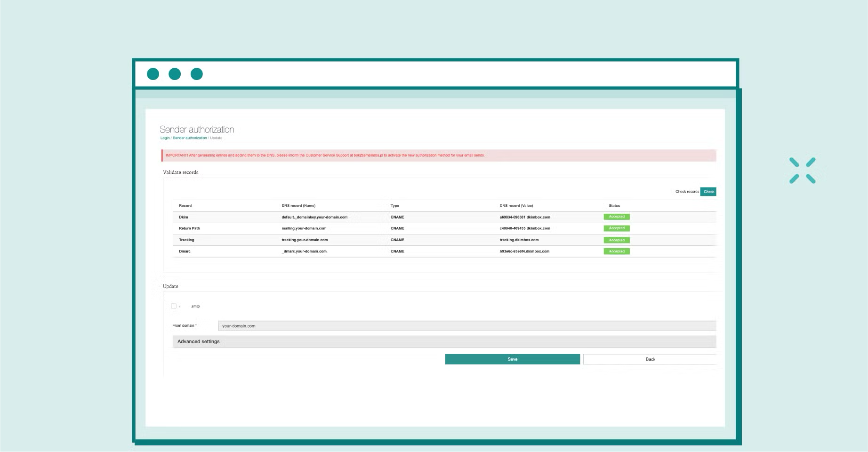Screen dimensions: 868x452
Task: Open the Login breadcrumb link
Action: (x=165, y=138)
